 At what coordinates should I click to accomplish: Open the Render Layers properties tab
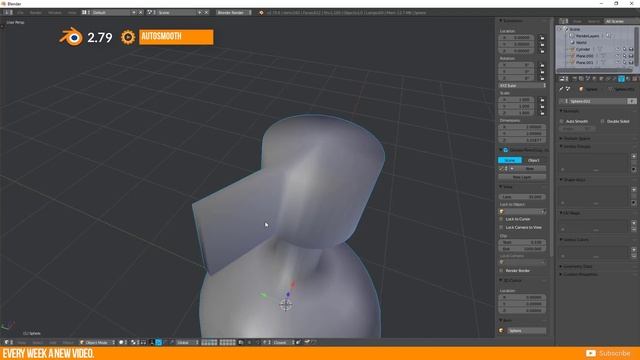(x=581, y=78)
